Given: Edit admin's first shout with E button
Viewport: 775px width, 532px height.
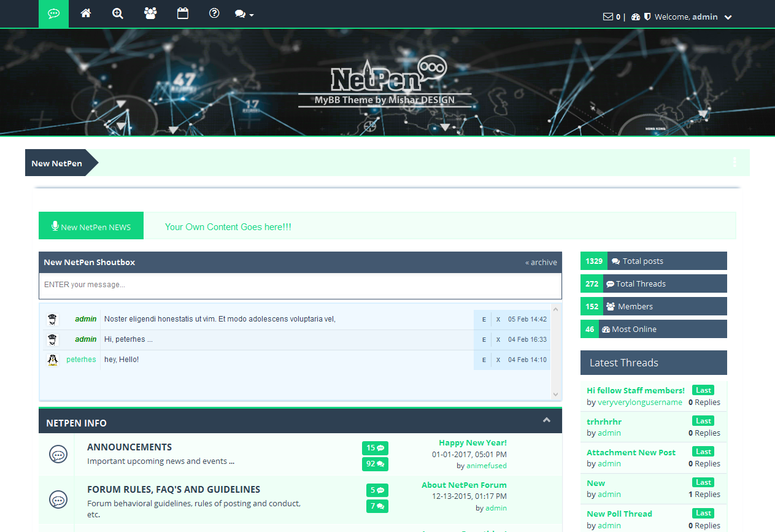Looking at the screenshot, I should click(484, 320).
